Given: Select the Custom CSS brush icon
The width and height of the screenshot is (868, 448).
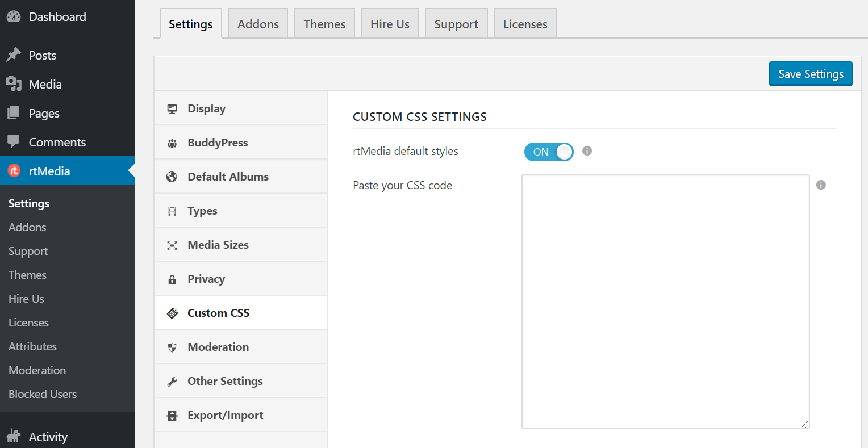Looking at the screenshot, I should 172,312.
